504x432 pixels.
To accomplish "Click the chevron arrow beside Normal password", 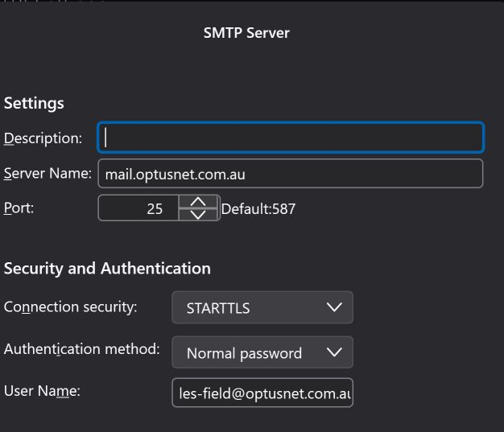I will [334, 352].
